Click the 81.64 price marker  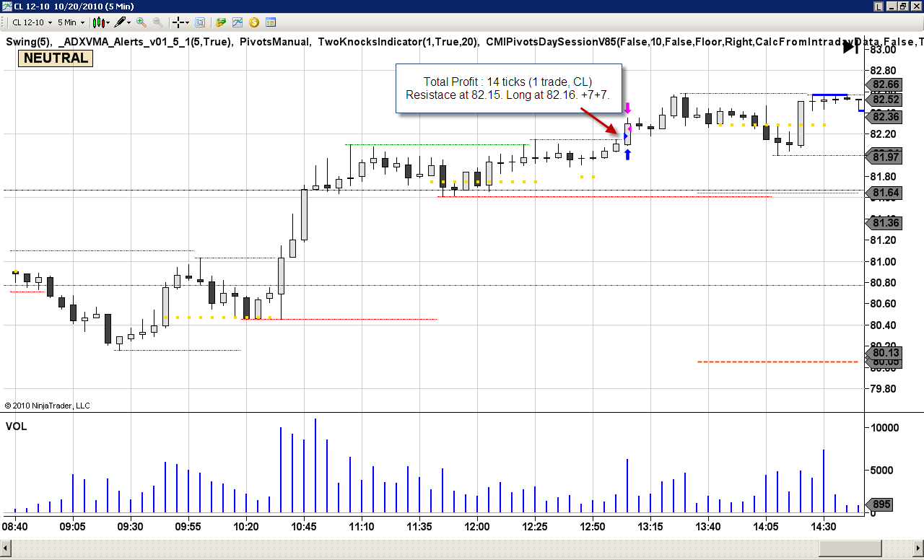[x=885, y=193]
